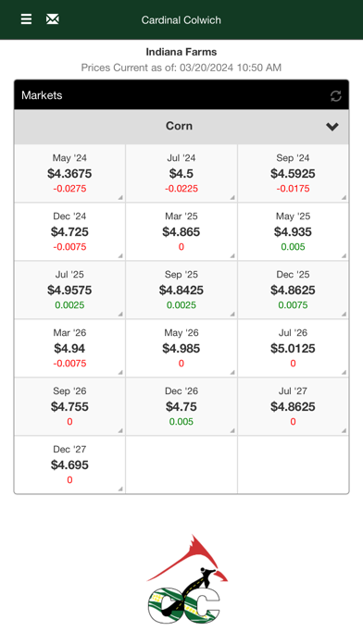
Task: Open the Jul '24 corn price tile
Action: pos(181,173)
